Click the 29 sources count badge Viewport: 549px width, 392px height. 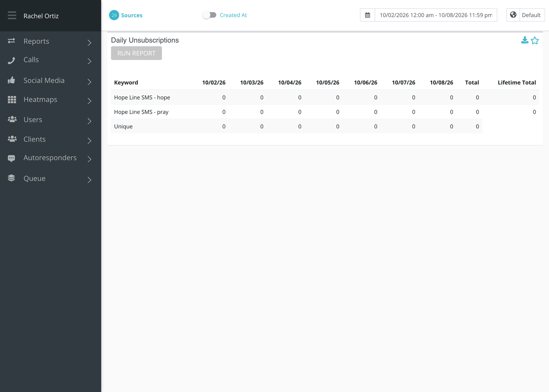(x=114, y=15)
